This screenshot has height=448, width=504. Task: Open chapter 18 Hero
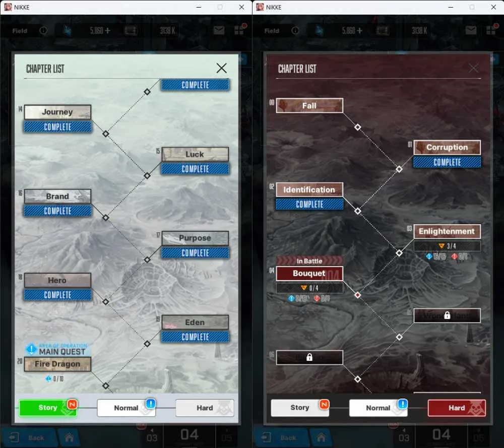[57, 280]
